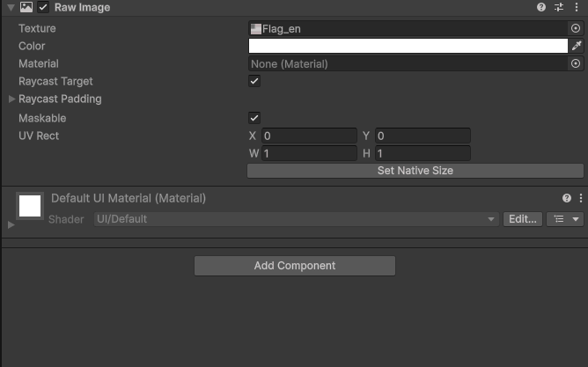
Task: Click the Color property label
Action: point(32,46)
